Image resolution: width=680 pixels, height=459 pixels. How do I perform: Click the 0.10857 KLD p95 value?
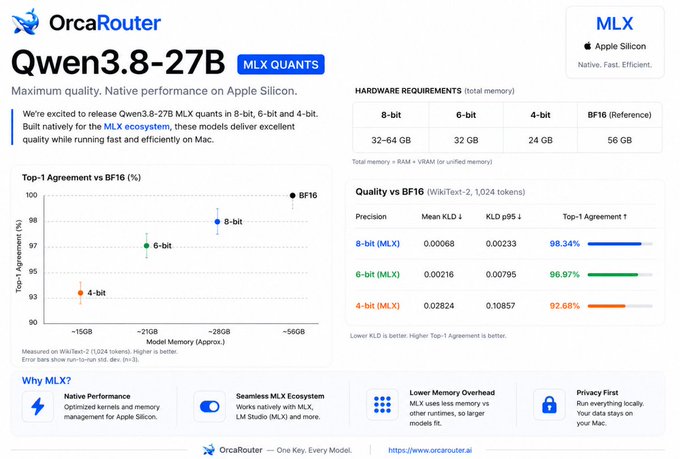tap(500, 306)
